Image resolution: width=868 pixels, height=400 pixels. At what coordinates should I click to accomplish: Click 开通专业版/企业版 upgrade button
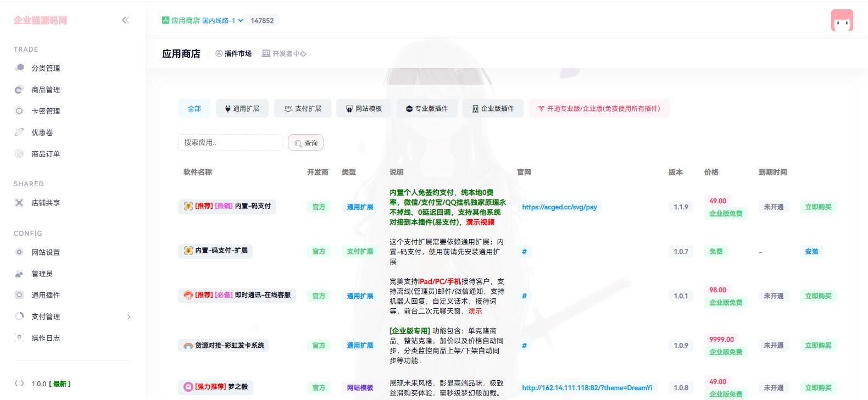(x=599, y=109)
